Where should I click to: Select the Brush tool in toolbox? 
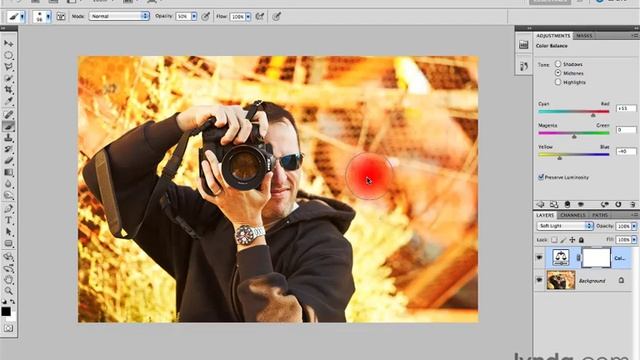[x=9, y=126]
